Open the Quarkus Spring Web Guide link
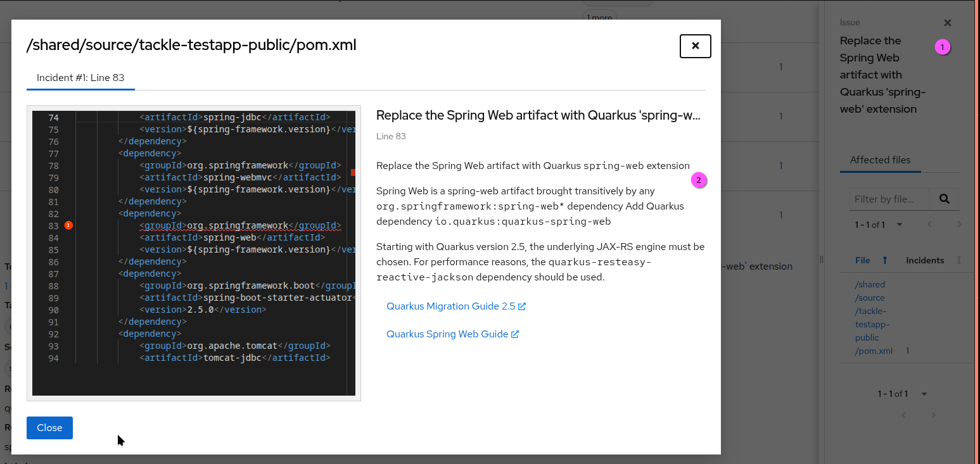Viewport: 980px width, 464px height. point(453,334)
